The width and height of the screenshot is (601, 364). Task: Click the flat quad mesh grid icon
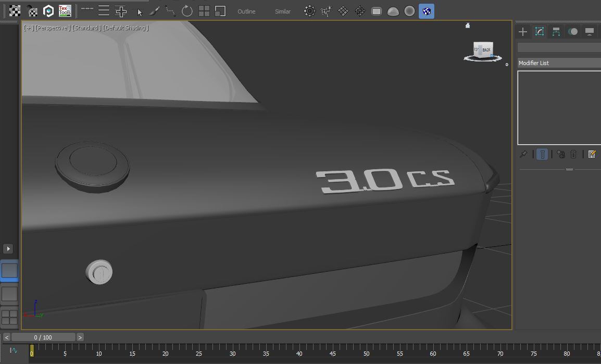tap(343, 11)
